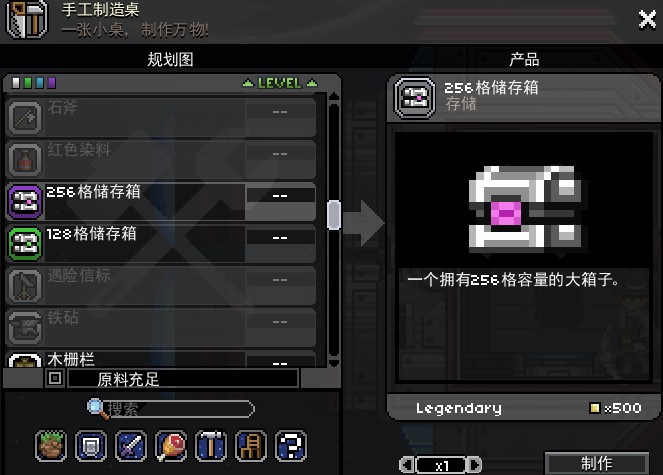Click the 搜索 search input field
The height and width of the screenshot is (475, 663).
click(178, 409)
